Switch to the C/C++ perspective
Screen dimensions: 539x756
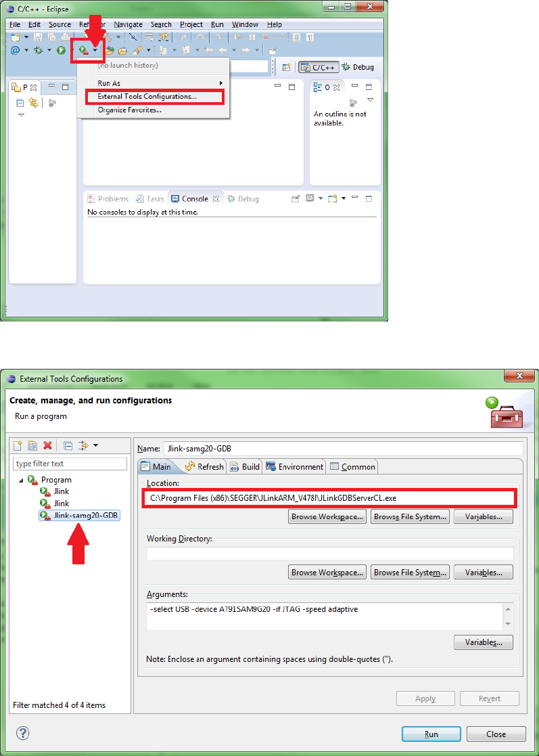319,67
